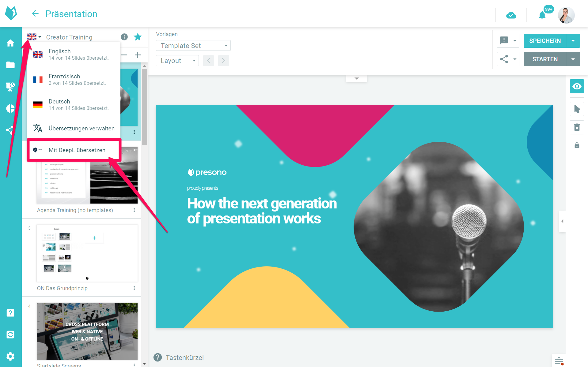Screen dimensions: 588x367
Task: Open the language flag dropdown
Action: (34, 37)
